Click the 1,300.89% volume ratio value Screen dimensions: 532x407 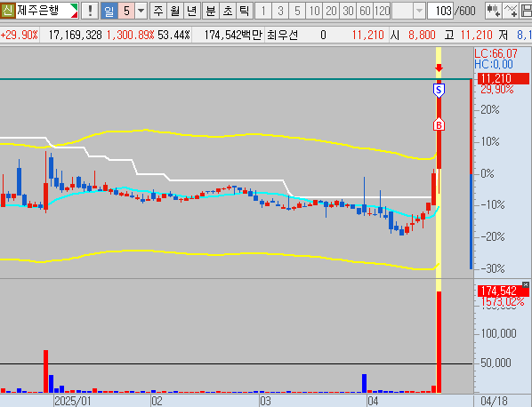[130, 35]
